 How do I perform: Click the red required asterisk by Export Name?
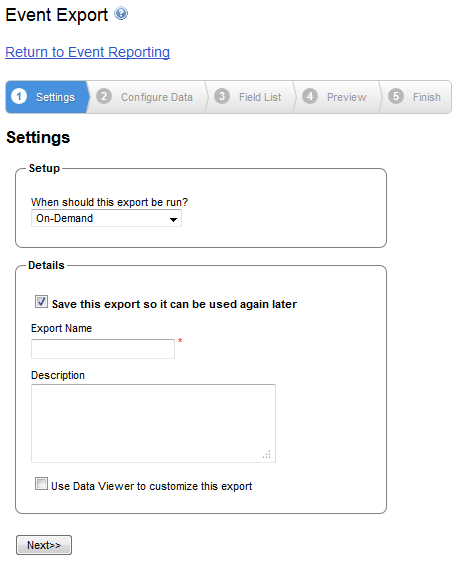(180, 340)
